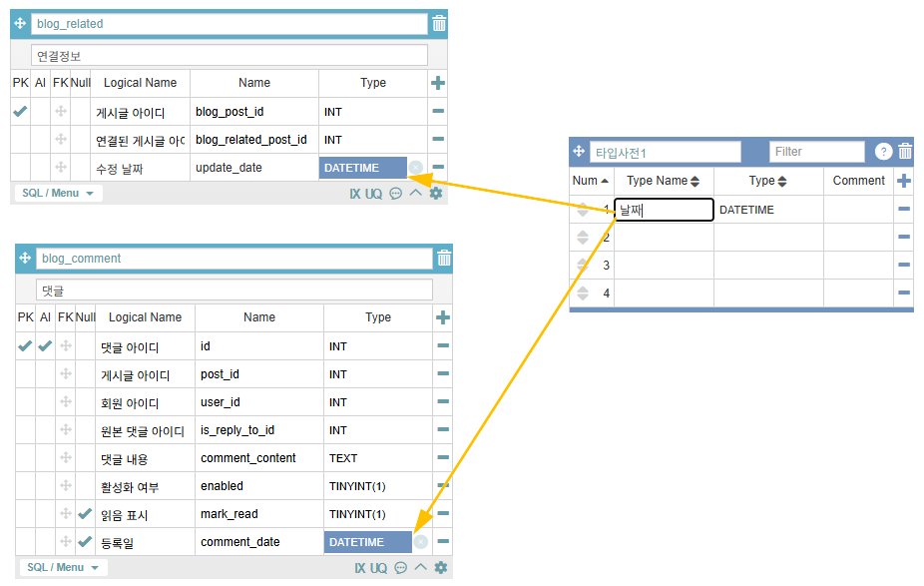Open the comment bubble in blog_comment footer
The width and height of the screenshot is (924, 586).
[400, 568]
